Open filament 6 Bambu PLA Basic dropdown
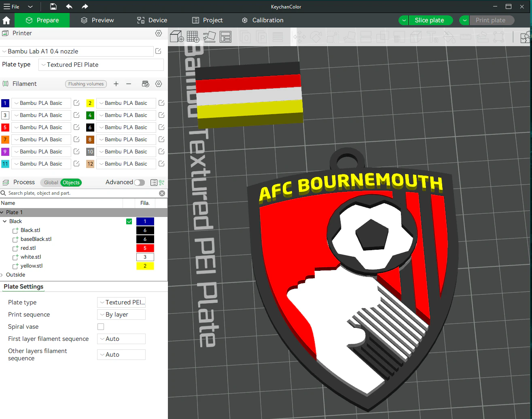 [x=126, y=127]
